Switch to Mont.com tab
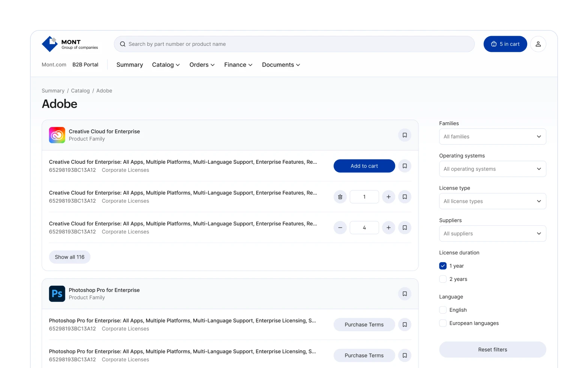Image resolution: width=588 pixels, height=368 pixels. pyautogui.click(x=54, y=65)
